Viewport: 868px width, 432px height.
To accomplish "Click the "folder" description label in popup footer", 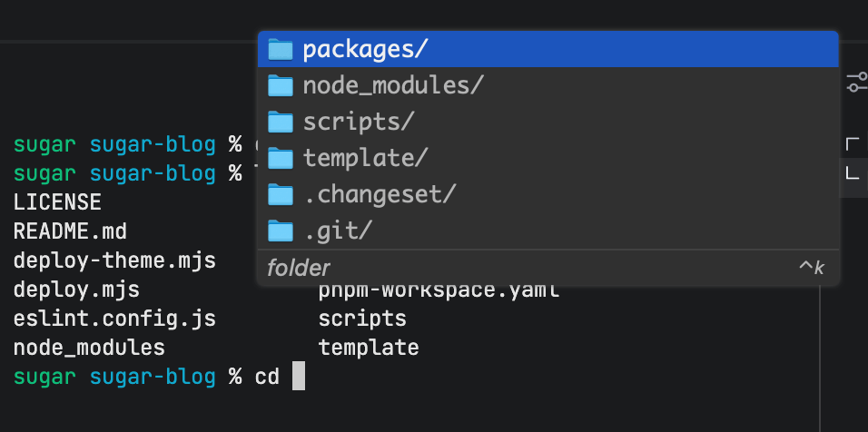I will click(x=299, y=268).
